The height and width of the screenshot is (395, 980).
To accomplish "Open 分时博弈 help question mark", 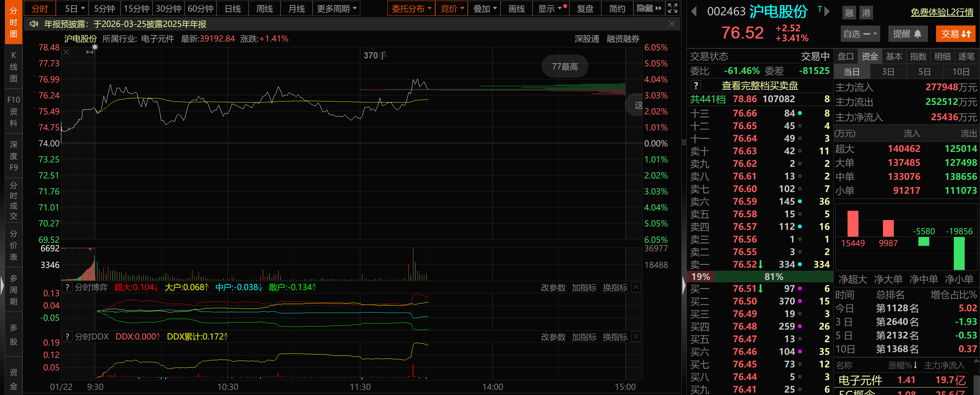I will (x=67, y=287).
